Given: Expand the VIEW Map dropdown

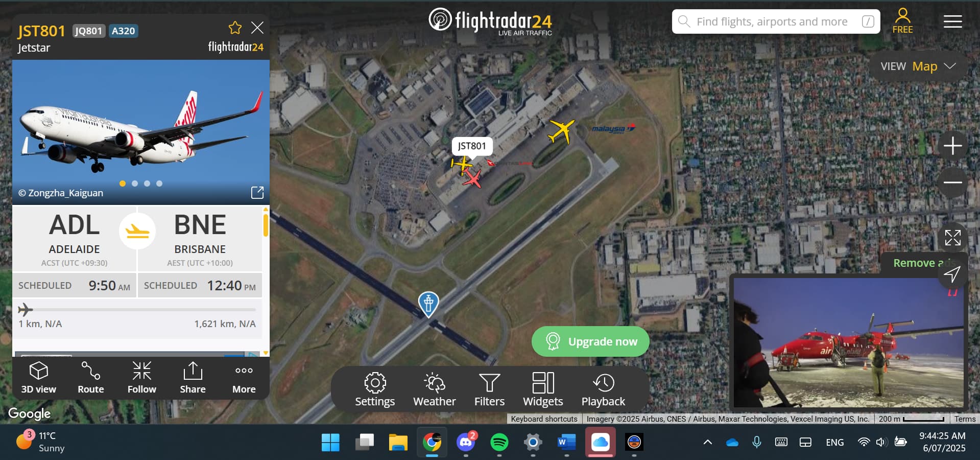Looking at the screenshot, I should pos(918,66).
